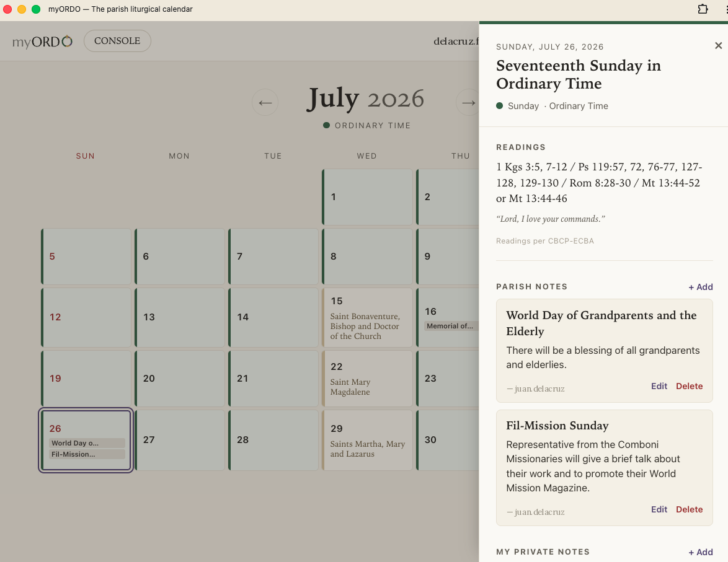Click 'World Day of Grandparents and the Elderly' title
The image size is (728, 562).
click(x=601, y=323)
